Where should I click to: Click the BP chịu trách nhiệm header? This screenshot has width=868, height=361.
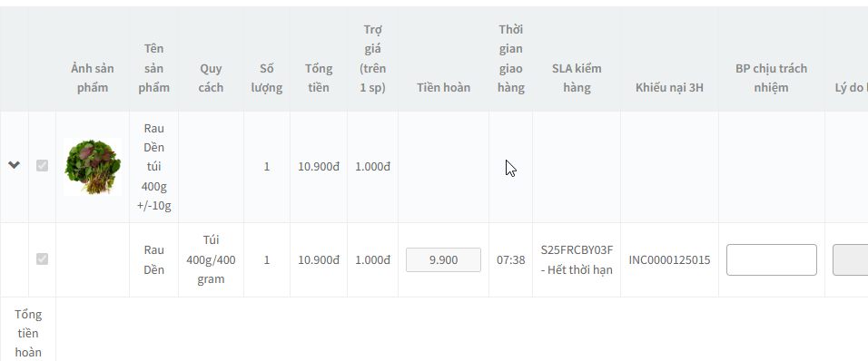pos(772,78)
